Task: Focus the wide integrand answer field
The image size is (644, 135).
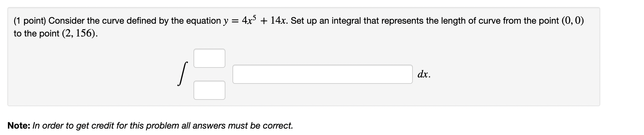Action: point(322,74)
